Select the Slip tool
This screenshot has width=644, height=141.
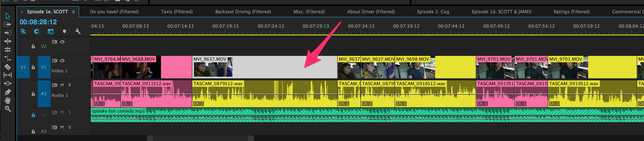pyautogui.click(x=8, y=75)
